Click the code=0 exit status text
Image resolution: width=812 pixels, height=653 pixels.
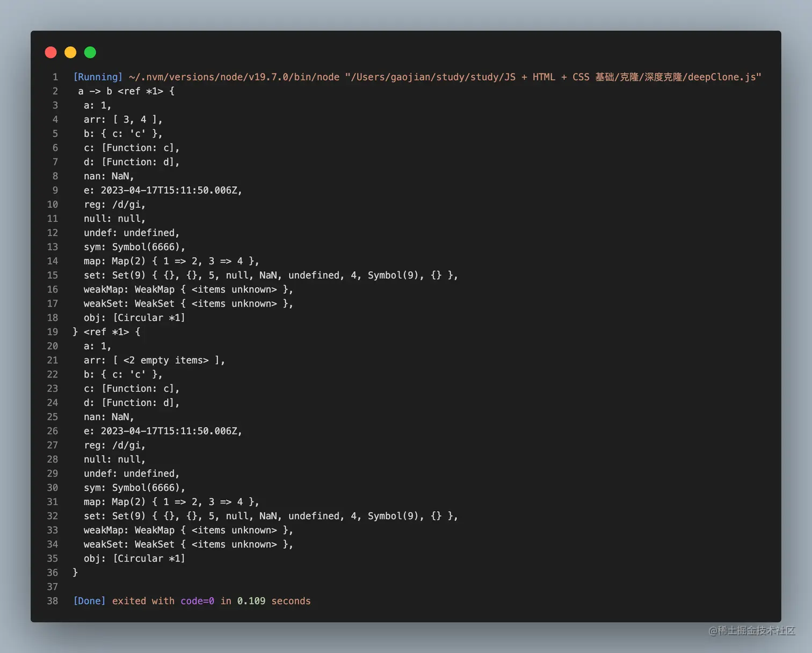197,601
